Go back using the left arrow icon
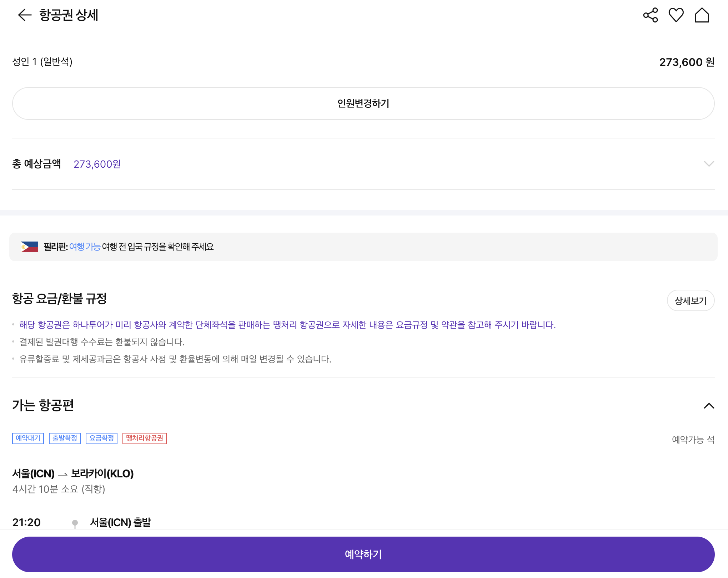This screenshot has width=728, height=578. pos(25,15)
